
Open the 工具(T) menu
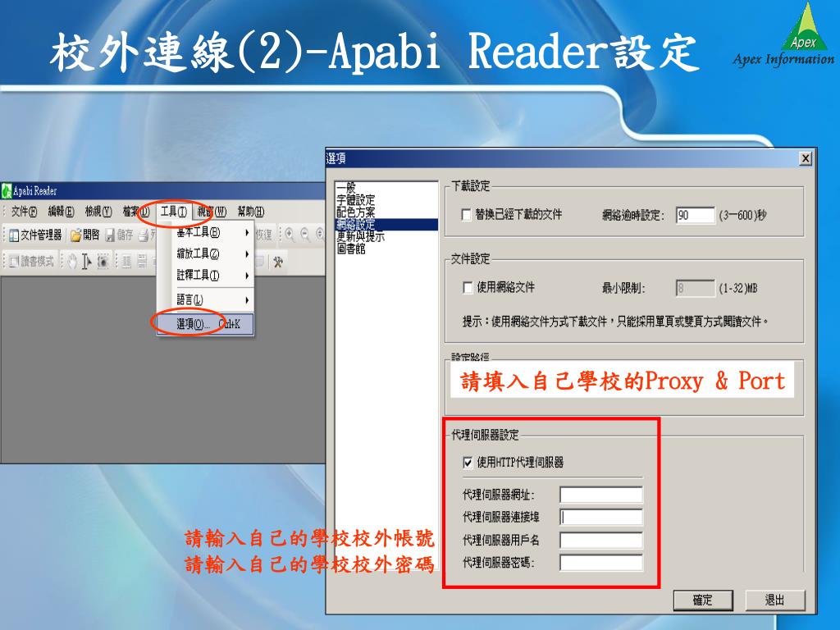[x=174, y=212]
